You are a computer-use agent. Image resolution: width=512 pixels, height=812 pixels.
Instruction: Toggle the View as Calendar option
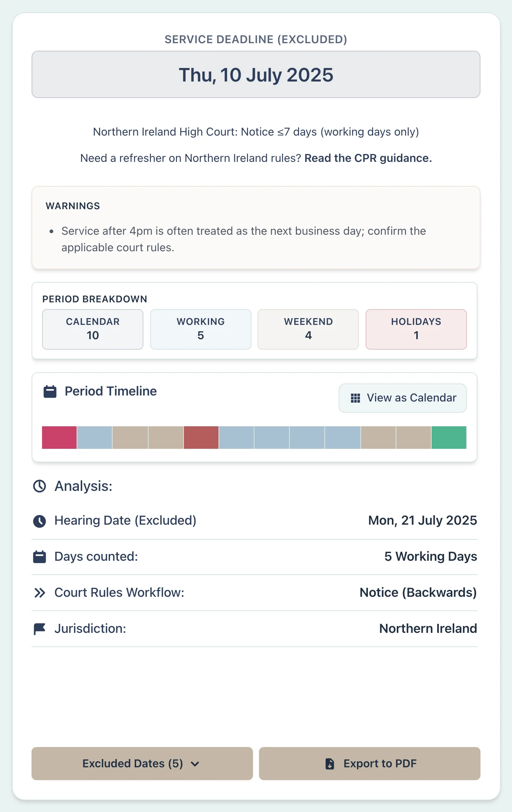pos(402,398)
